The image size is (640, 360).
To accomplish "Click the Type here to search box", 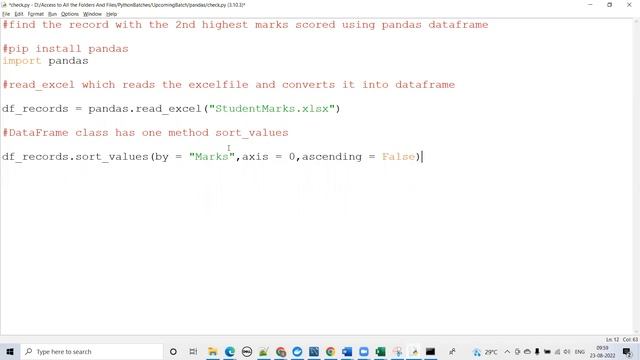I will tap(92, 351).
